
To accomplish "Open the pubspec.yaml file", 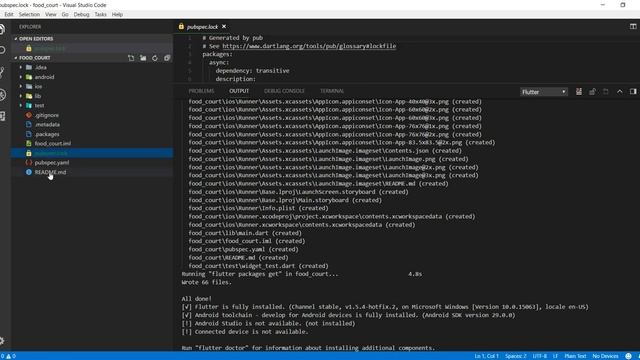I will [52, 162].
